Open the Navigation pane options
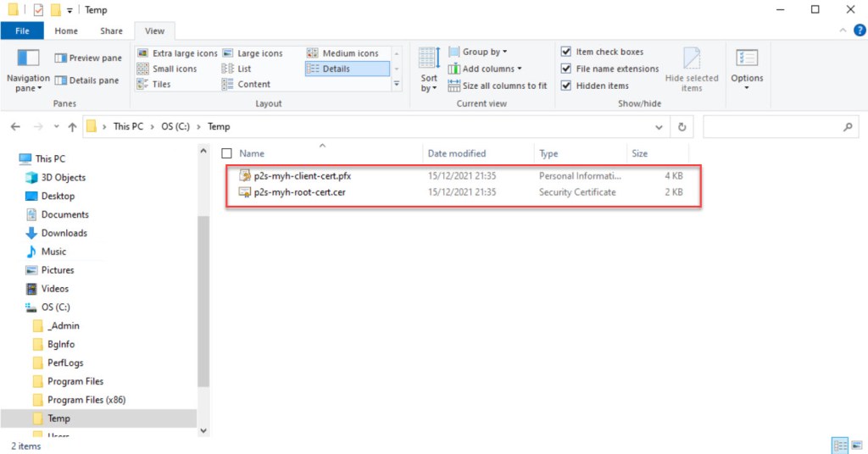The height and width of the screenshot is (454, 868). tap(29, 71)
